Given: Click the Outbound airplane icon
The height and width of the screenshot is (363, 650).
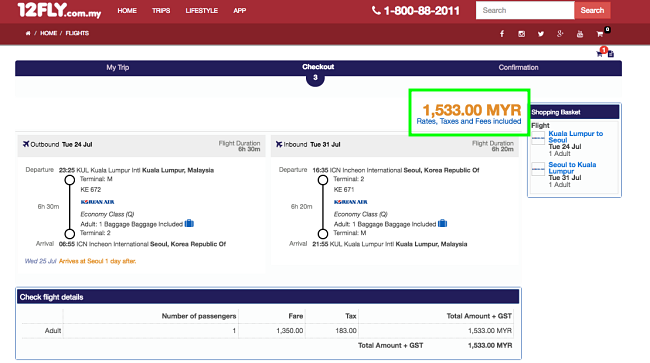Looking at the screenshot, I should click(26, 144).
